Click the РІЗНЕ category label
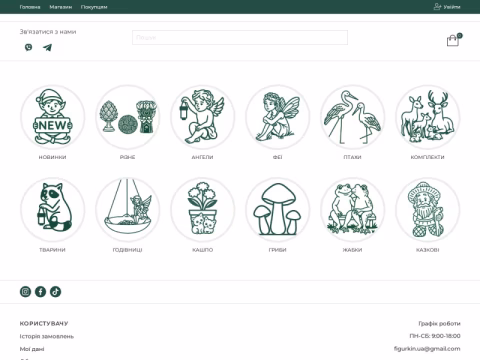Viewport: 480px width, 360px height. 127,157
